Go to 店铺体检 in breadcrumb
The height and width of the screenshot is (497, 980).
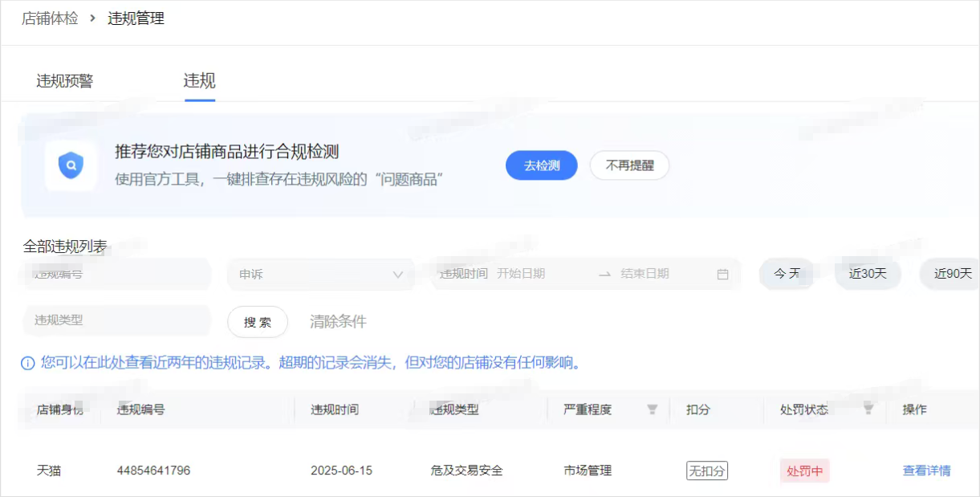(50, 18)
